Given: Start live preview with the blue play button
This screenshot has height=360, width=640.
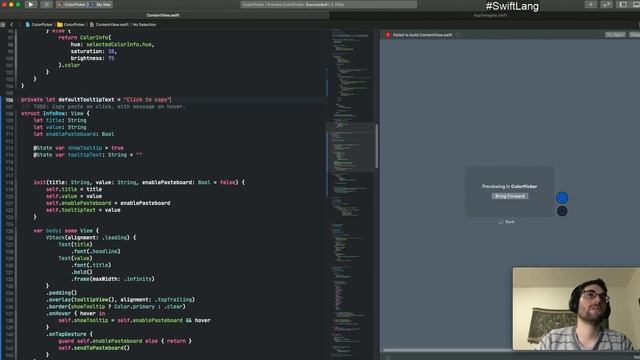Looking at the screenshot, I should point(562,198).
